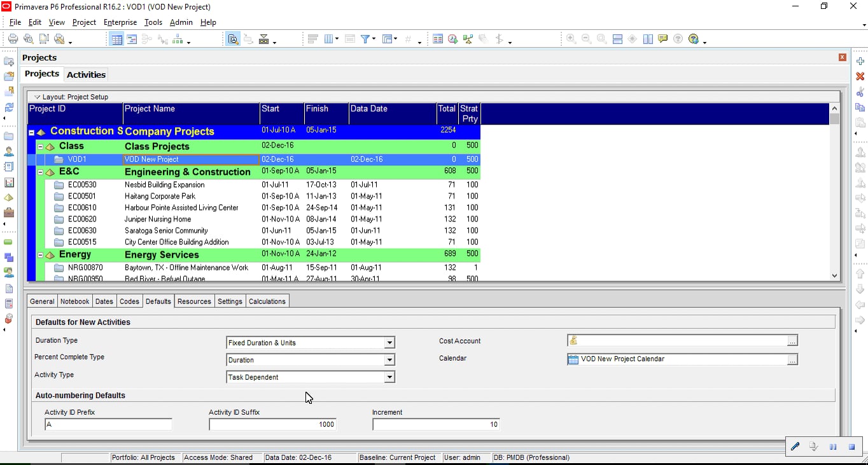
Task: Toggle the Chart View hierarchy icon
Action: click(178, 39)
